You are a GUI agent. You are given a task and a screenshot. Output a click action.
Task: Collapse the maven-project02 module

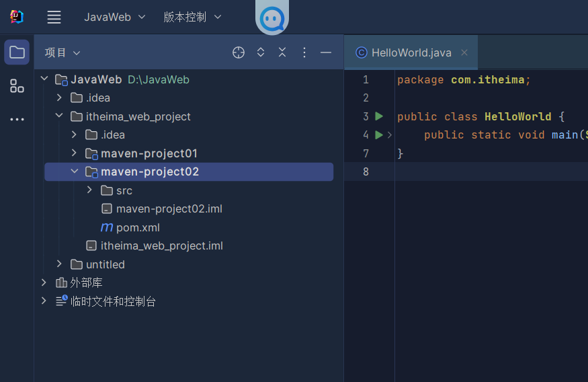pos(74,171)
